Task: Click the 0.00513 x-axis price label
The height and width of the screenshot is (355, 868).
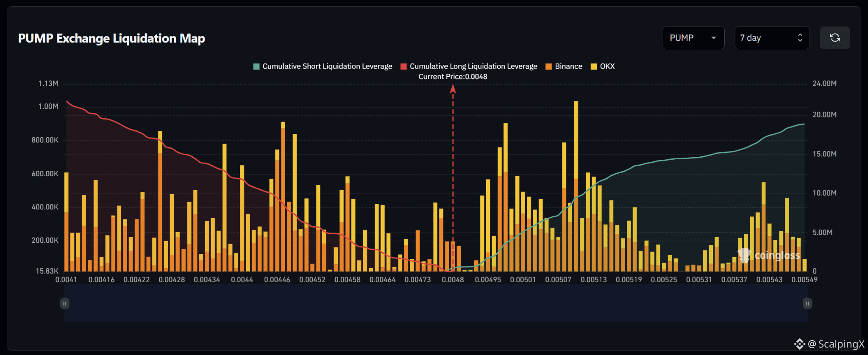Action: tap(593, 280)
